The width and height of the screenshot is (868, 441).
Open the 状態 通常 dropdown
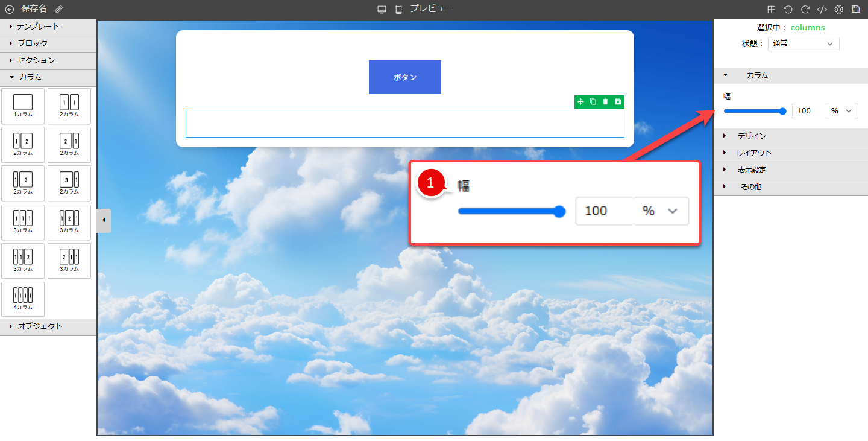pyautogui.click(x=803, y=44)
